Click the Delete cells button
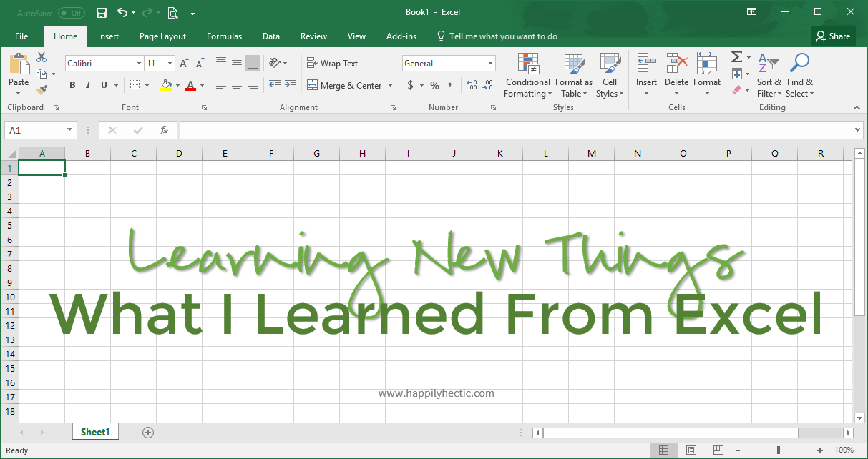This screenshot has height=459, width=868. [x=676, y=76]
